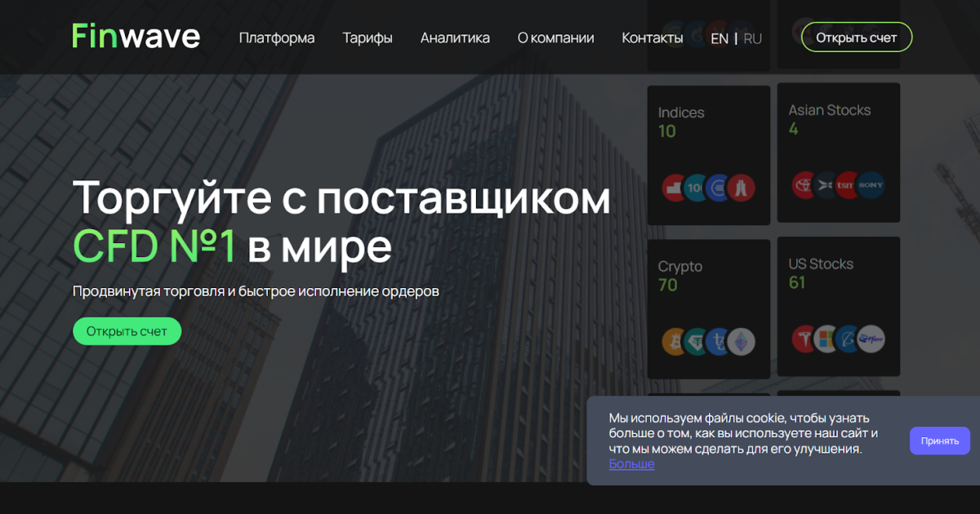The height and width of the screenshot is (514, 980).
Task: Open the Тарифы menu item
Action: coord(367,38)
